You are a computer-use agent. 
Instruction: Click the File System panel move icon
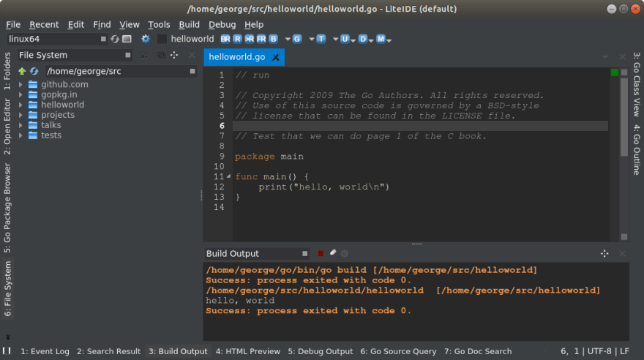point(174,55)
